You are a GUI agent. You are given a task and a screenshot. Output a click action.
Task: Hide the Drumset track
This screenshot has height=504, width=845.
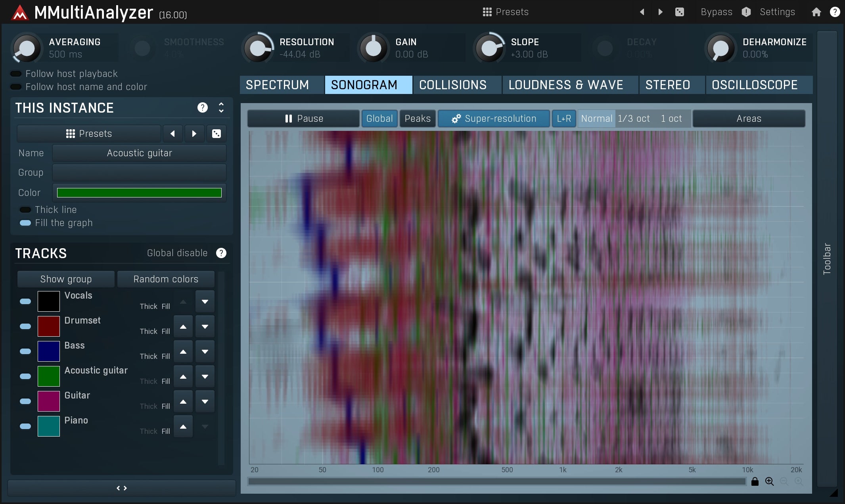(x=25, y=326)
